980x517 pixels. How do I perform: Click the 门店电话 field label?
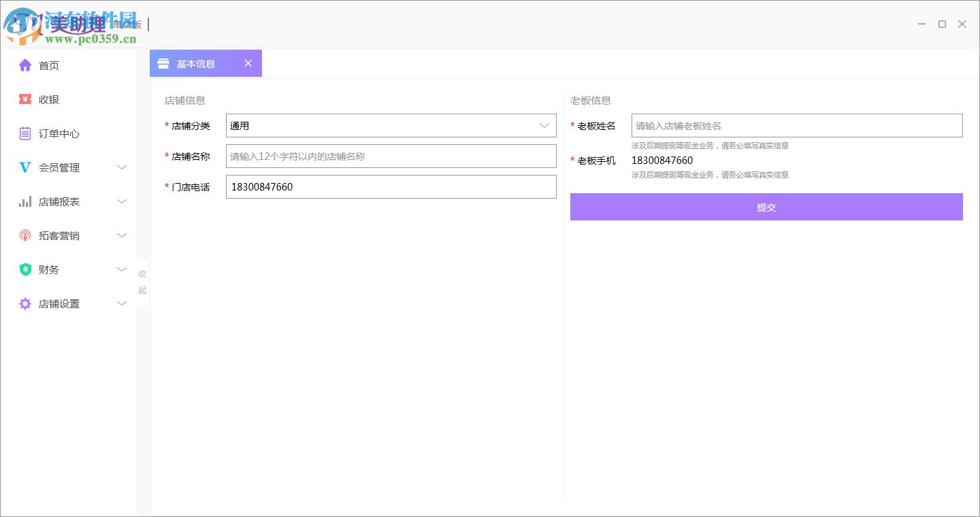(191, 187)
